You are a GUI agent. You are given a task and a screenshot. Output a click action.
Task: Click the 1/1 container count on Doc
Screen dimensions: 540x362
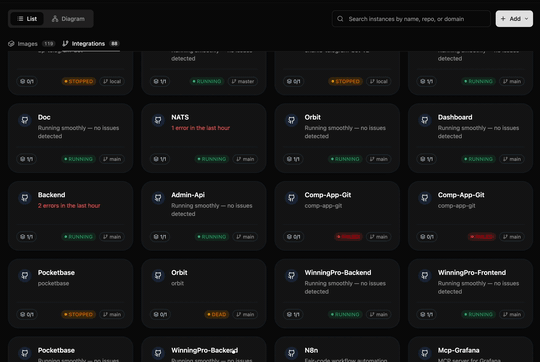[x=27, y=159]
